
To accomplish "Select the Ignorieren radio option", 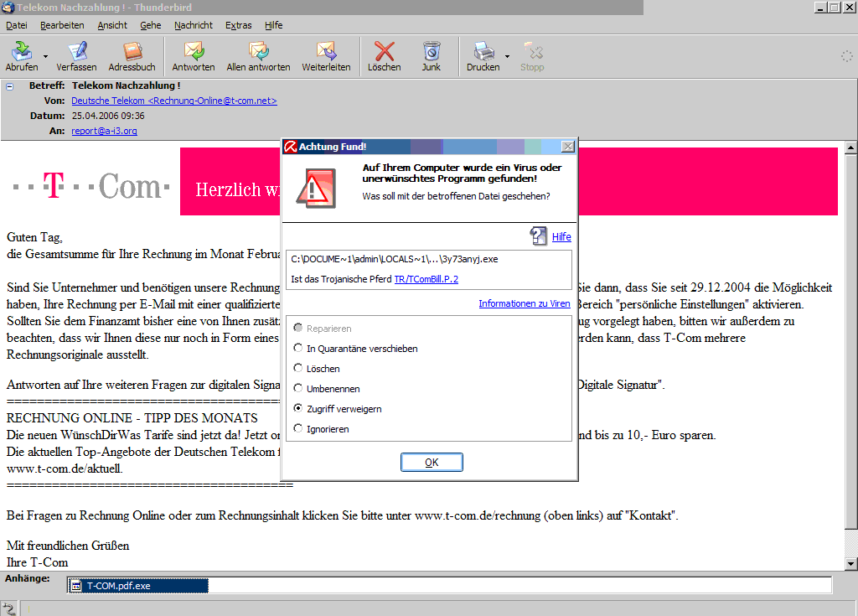I will click(x=297, y=428).
